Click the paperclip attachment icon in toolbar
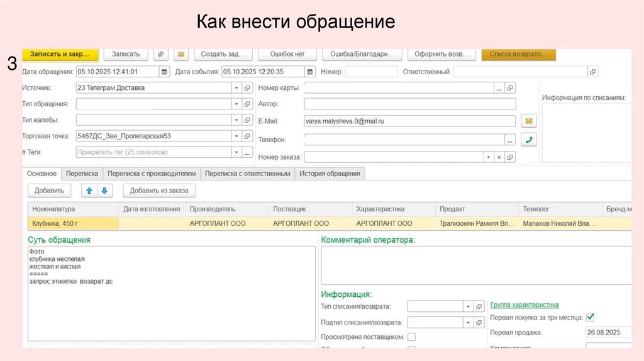644x361 pixels. pyautogui.click(x=161, y=55)
